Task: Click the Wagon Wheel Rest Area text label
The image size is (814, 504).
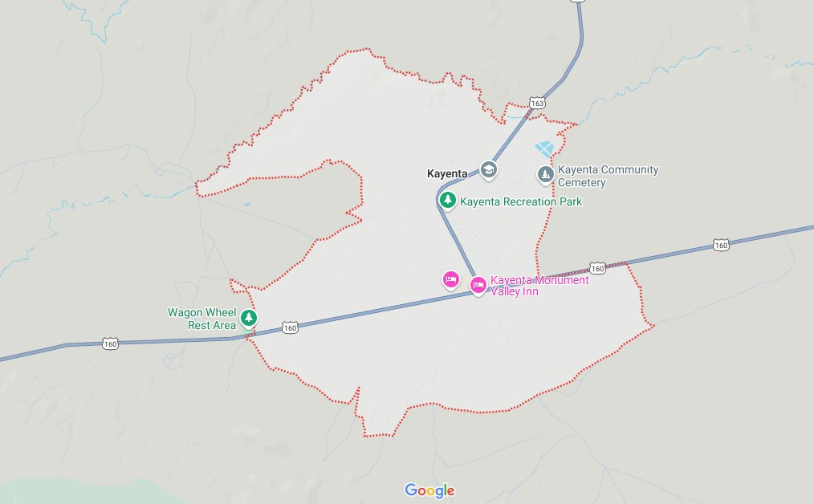Action: pos(202,319)
